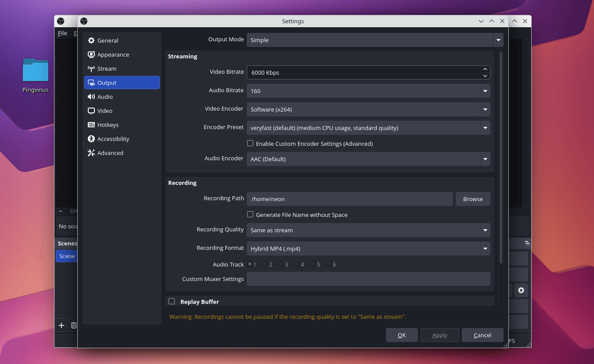Enable Custom Encoder Settings checkbox
The width and height of the screenshot is (594, 364).
[250, 143]
